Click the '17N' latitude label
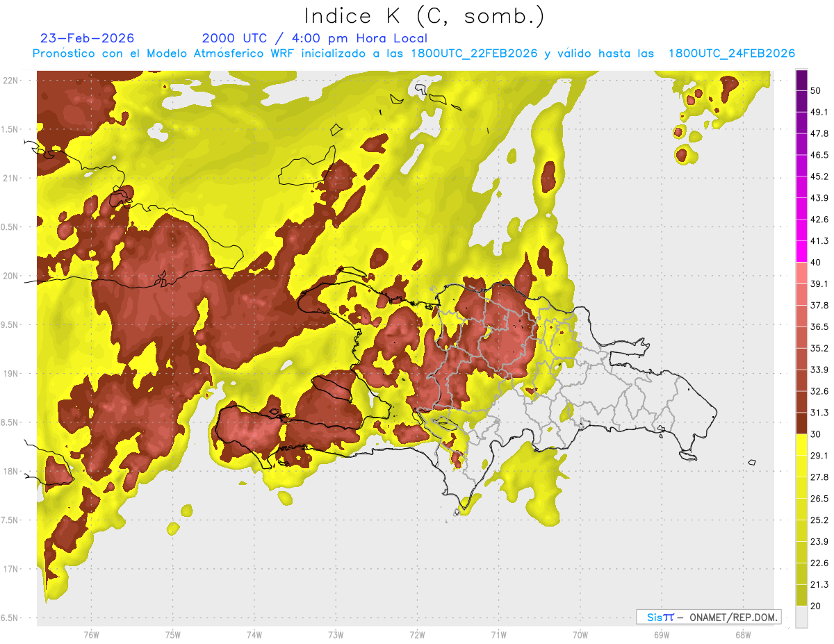 [10, 569]
